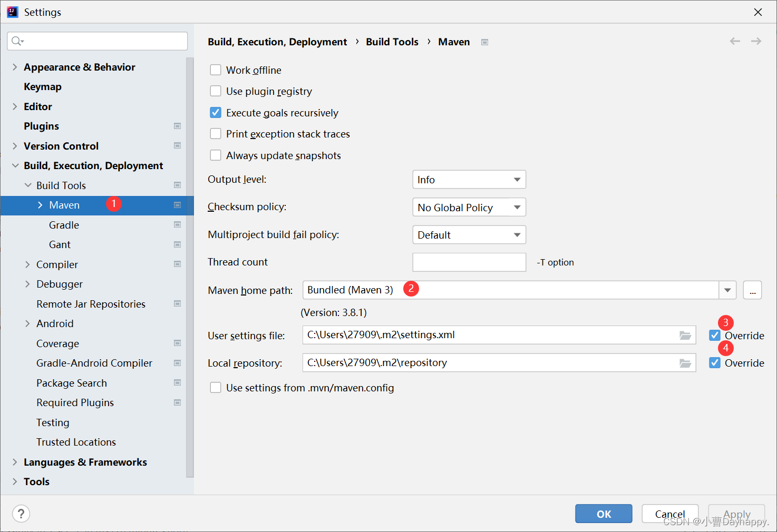This screenshot has width=777, height=532.
Task: Expand the Compiler node
Action: 27,264
